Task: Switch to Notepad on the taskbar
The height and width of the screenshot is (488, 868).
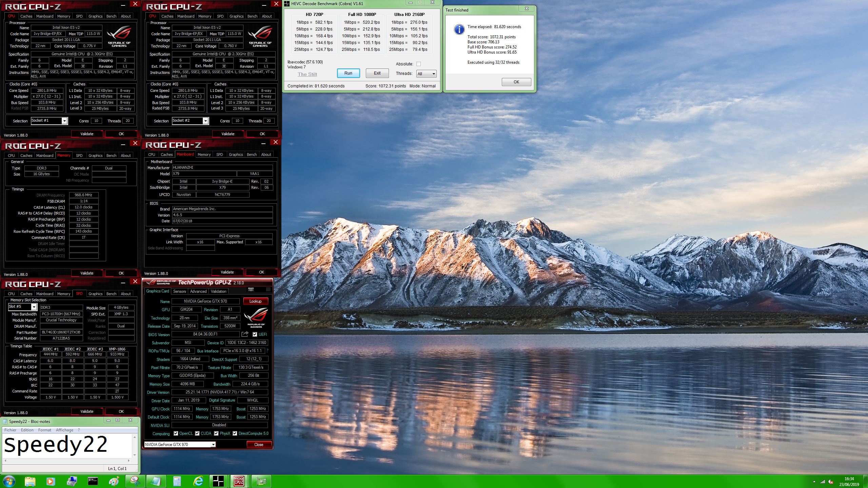Action: point(156,481)
